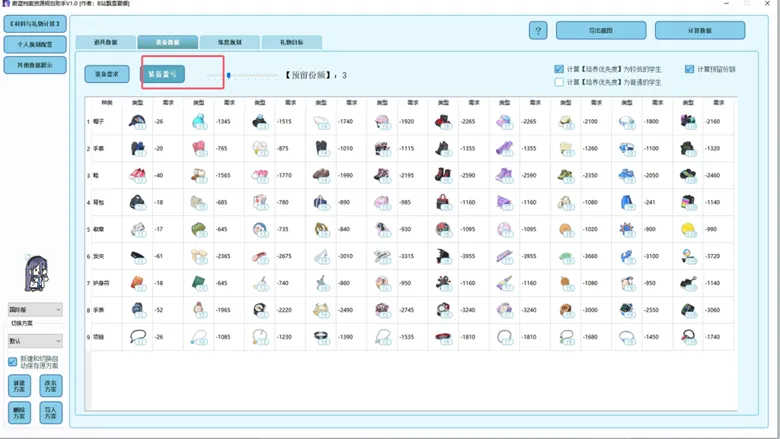Image resolution: width=780 pixels, height=439 pixels.
Task: Click the hairpin icon beside -3720
Action: point(688,256)
